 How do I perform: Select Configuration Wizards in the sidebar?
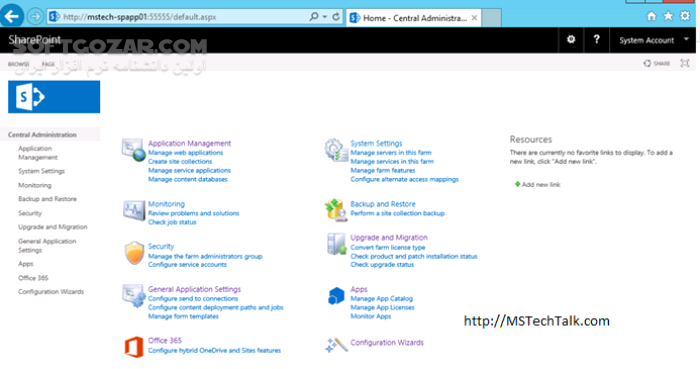pos(51,291)
